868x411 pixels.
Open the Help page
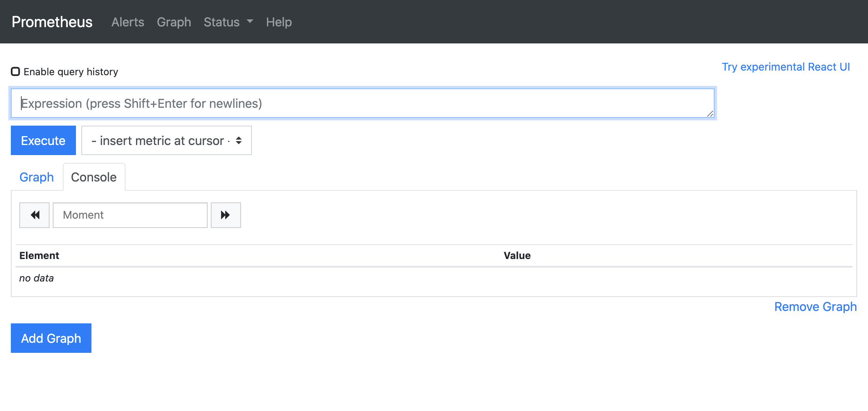279,22
